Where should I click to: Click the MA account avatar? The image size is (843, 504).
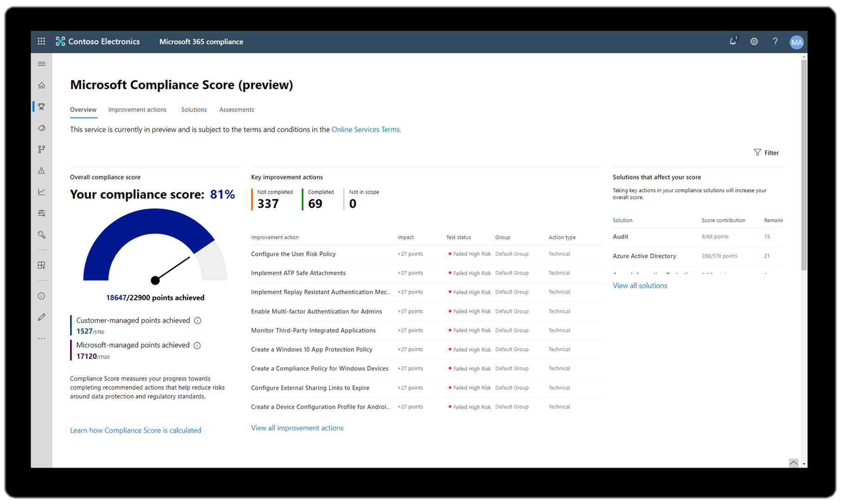797,42
